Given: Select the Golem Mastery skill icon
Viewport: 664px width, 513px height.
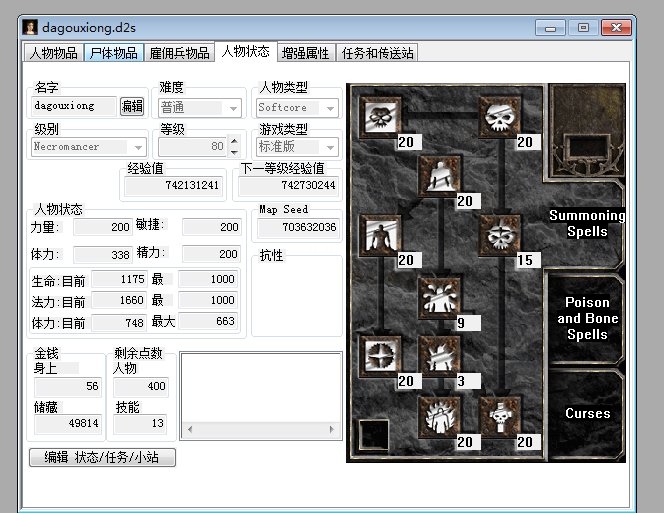Looking at the screenshot, I should tap(380, 235).
